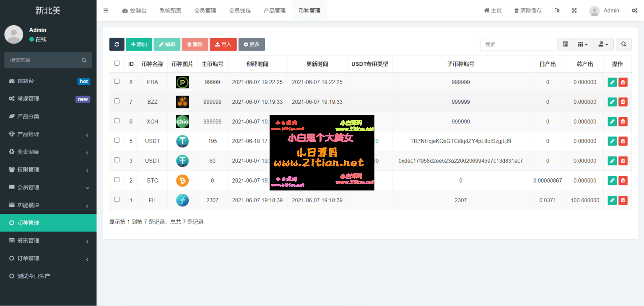This screenshot has width=644, height=306.
Task: Check the select-all checkbox in table header
Action: [117, 63]
